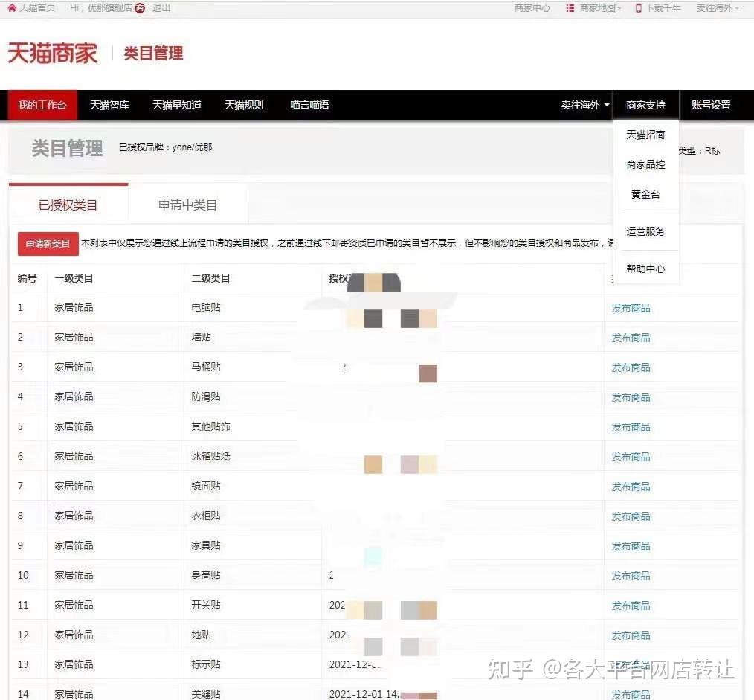
Task: Go to 我的工作台 in navbar
Action: 42,105
